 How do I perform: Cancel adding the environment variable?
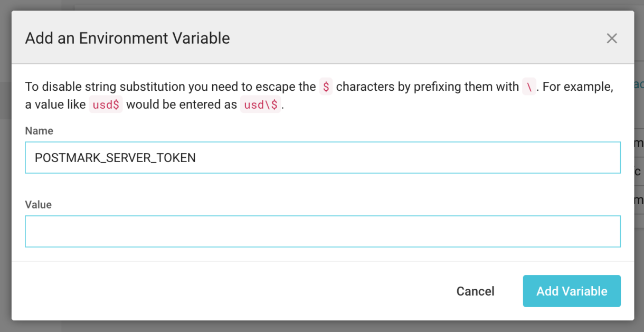[475, 291]
